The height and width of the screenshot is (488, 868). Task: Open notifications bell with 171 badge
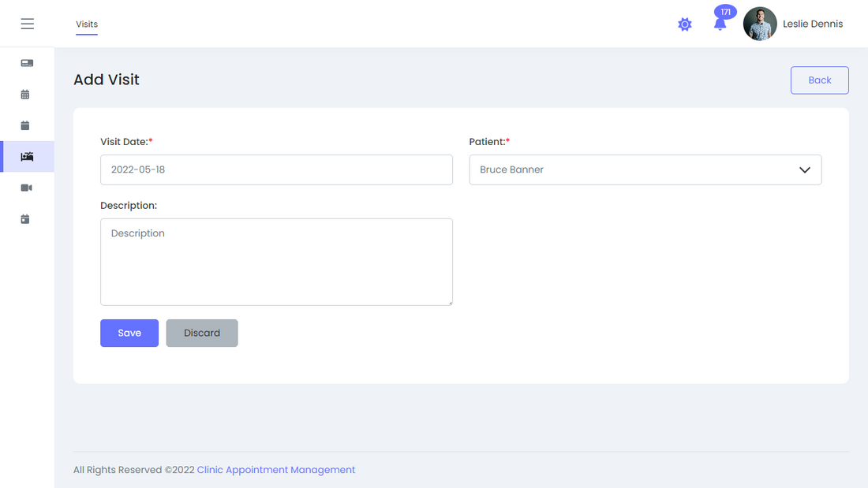pyautogui.click(x=720, y=24)
